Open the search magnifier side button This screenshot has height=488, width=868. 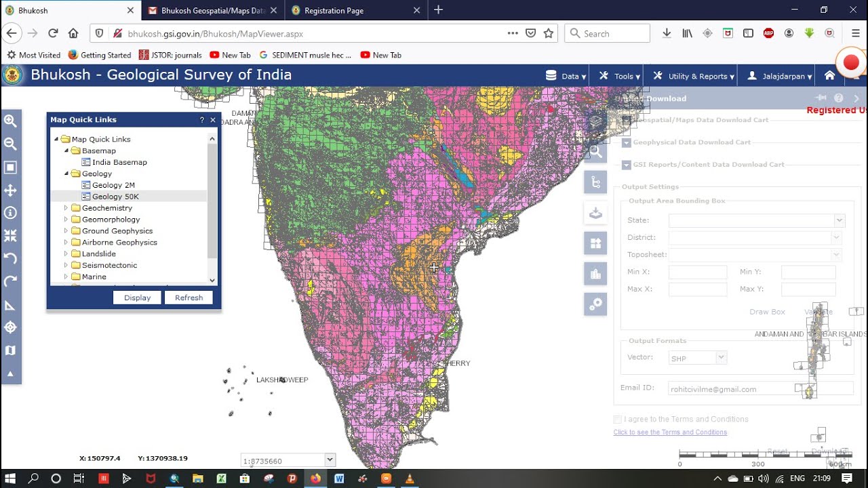tap(595, 152)
